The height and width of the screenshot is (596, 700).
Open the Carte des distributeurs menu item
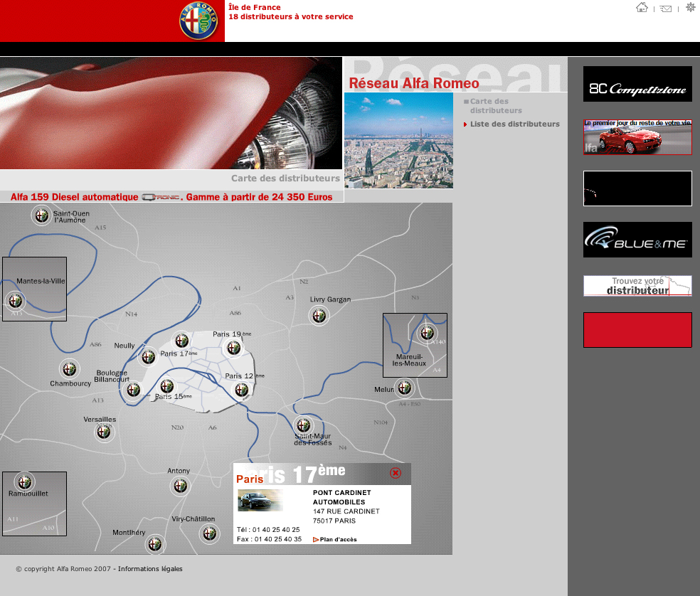pyautogui.click(x=496, y=106)
